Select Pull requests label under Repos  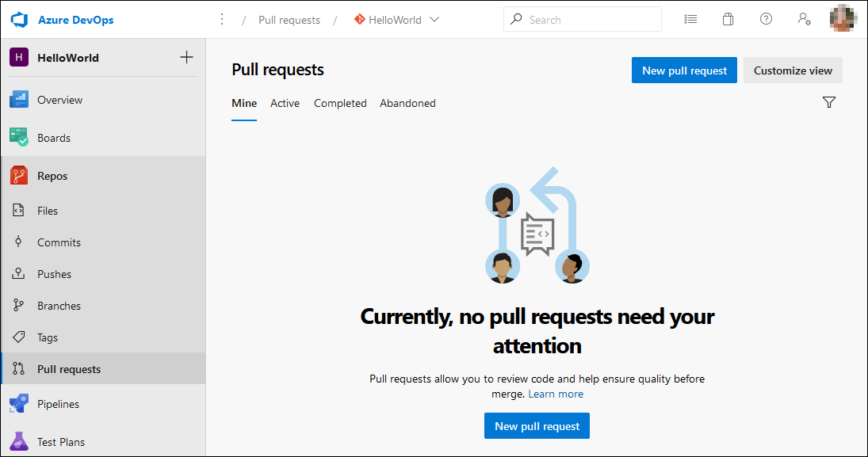[x=69, y=369]
